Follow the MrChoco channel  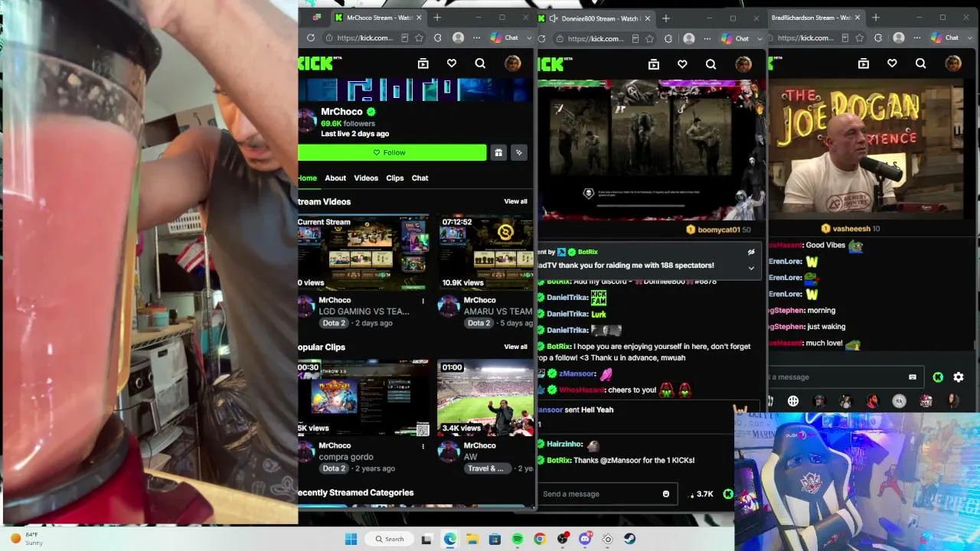pos(392,152)
